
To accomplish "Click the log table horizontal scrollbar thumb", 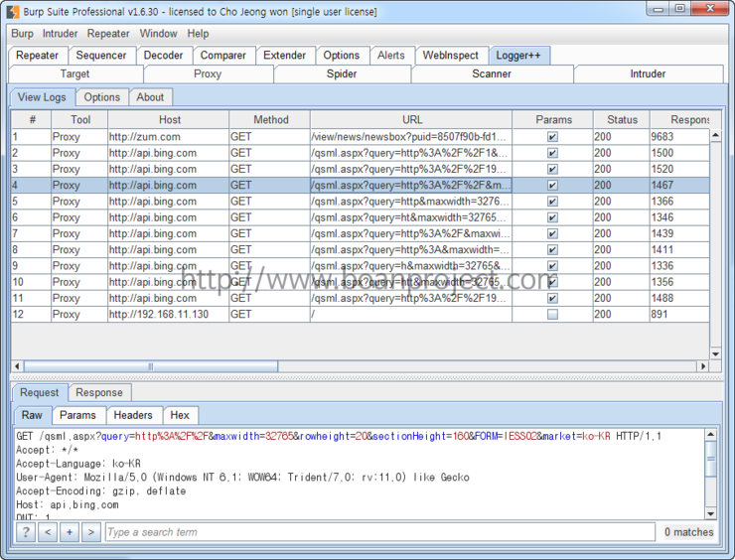I will [151, 366].
